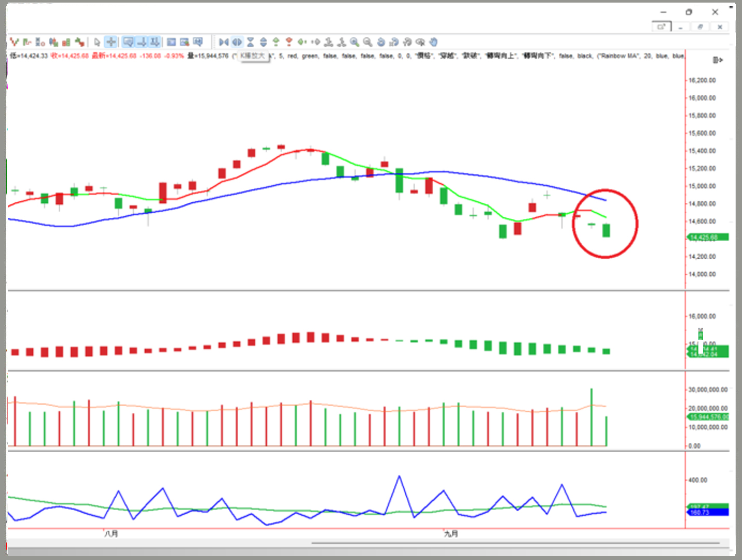Screen dimensions: 742x560
Task: Restore the inner chart sub-window
Action: (700, 27)
